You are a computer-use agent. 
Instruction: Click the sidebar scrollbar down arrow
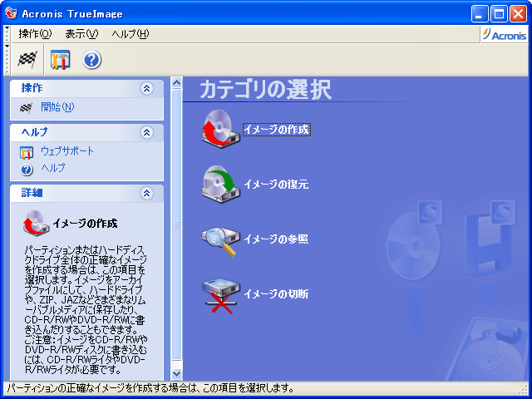[x=176, y=374]
